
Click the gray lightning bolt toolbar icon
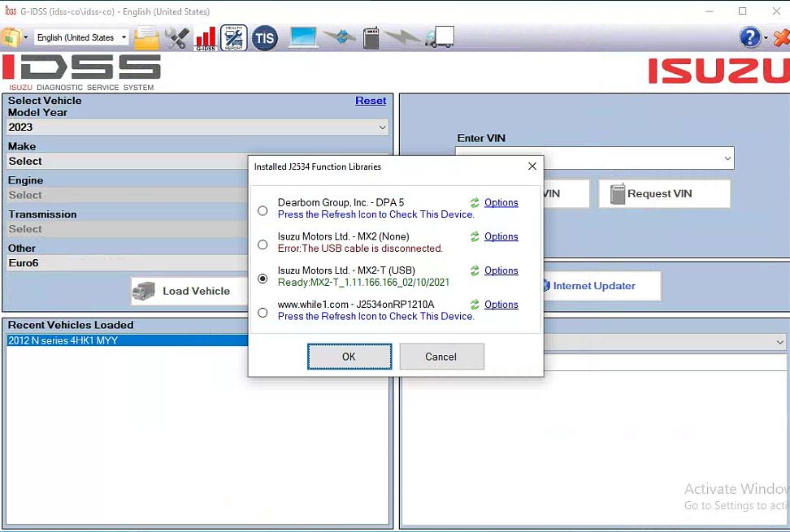tap(402, 37)
